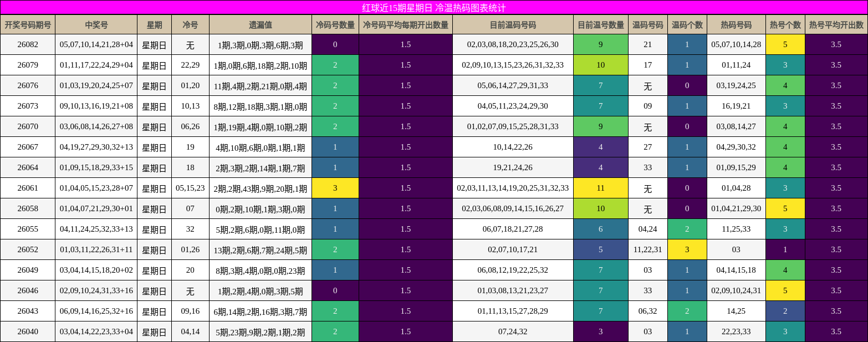Click the 遗漏值 column header
The width and height of the screenshot is (868, 342).
click(x=261, y=25)
